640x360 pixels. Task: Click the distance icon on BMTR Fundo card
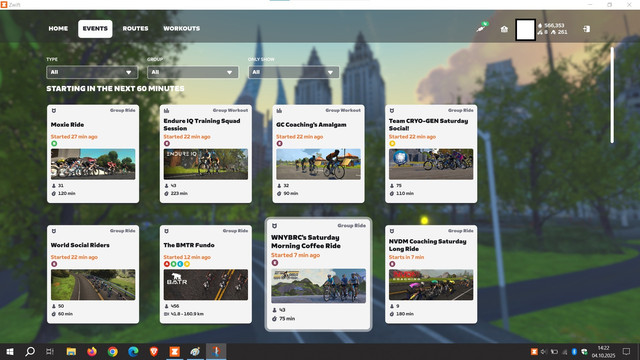[166, 314]
